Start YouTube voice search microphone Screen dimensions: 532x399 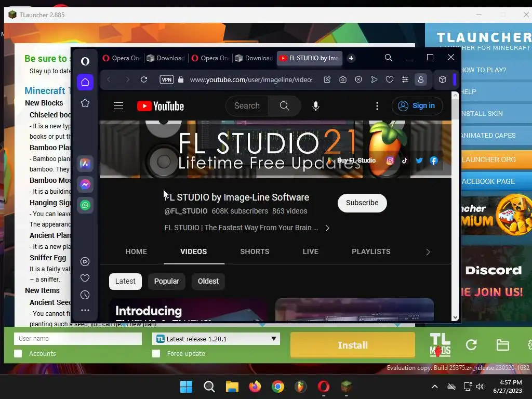(x=315, y=106)
